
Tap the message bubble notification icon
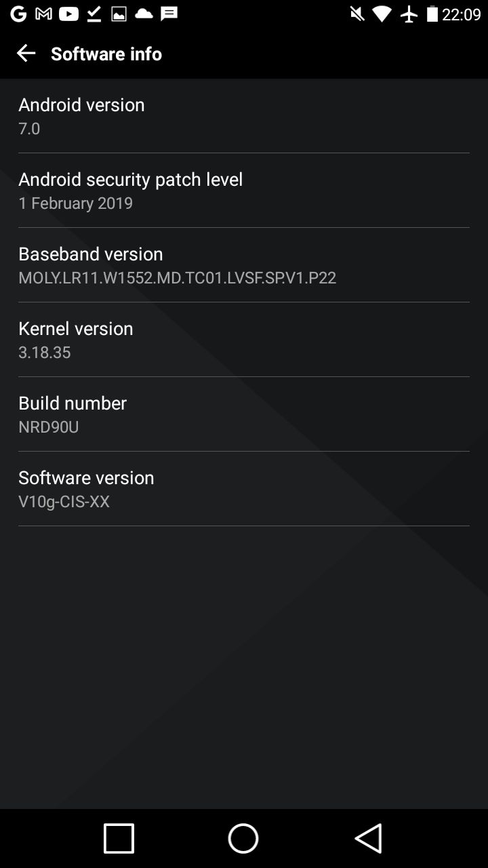point(169,14)
